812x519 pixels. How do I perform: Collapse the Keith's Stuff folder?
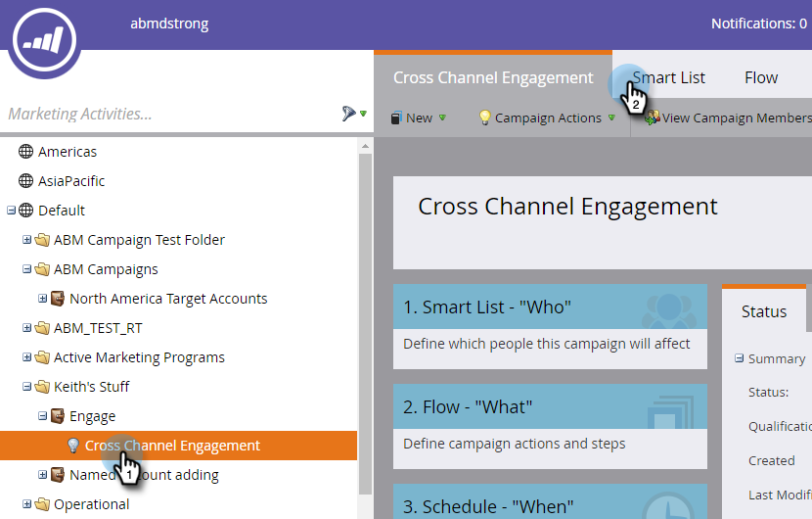[x=26, y=387]
